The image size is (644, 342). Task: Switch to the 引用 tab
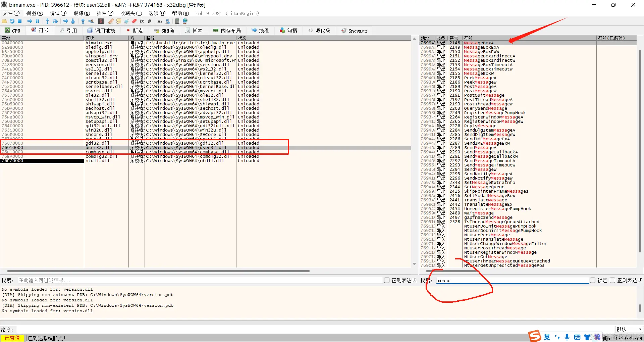click(68, 31)
